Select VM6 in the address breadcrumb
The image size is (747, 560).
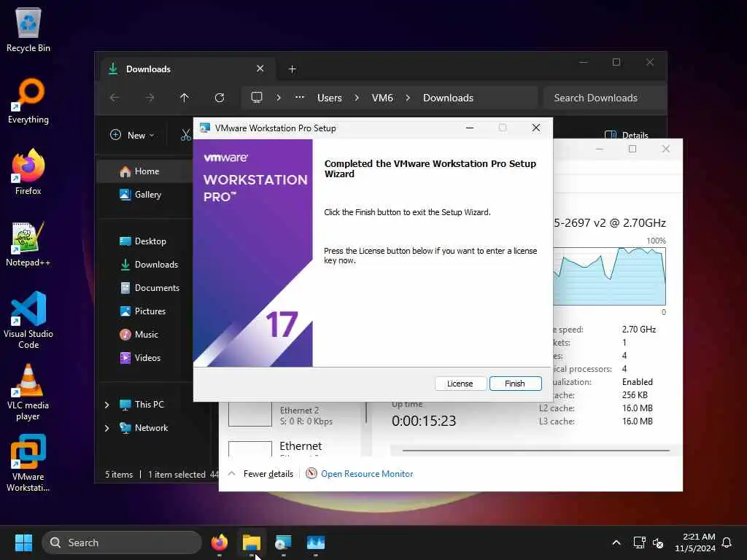click(382, 98)
